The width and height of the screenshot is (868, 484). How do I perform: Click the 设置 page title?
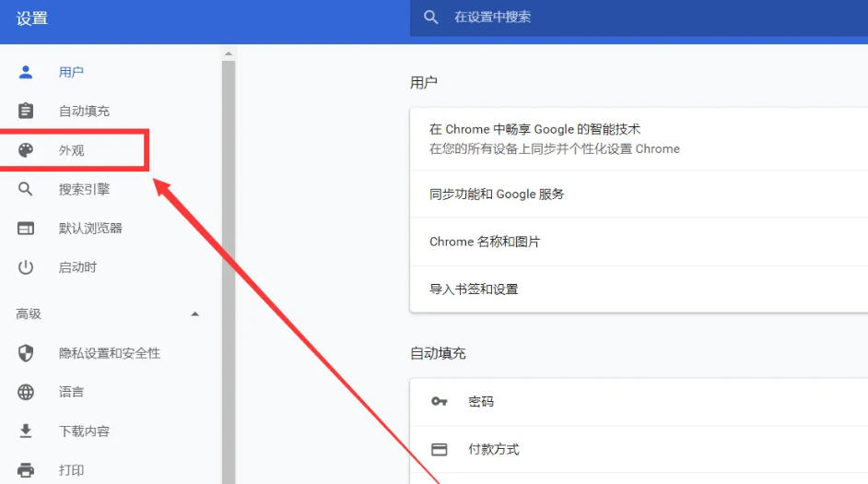tap(32, 18)
